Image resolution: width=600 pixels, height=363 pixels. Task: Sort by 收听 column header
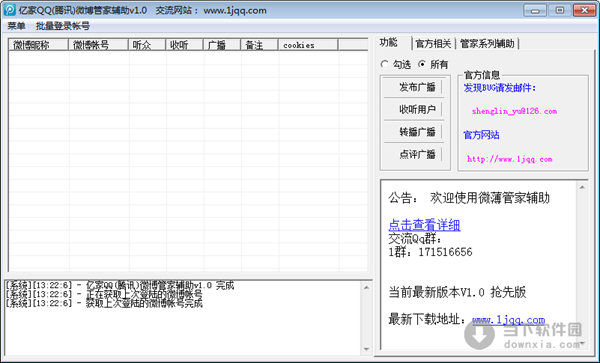[184, 45]
